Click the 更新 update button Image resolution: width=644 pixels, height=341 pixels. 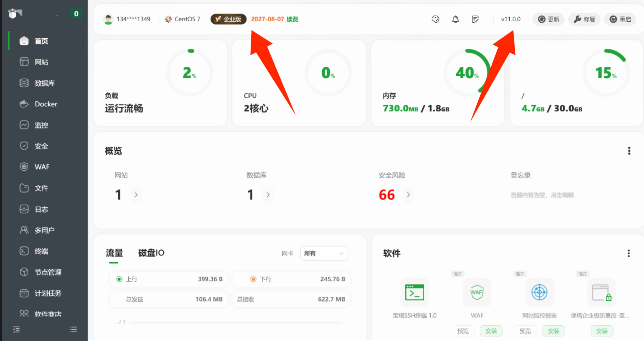click(549, 19)
